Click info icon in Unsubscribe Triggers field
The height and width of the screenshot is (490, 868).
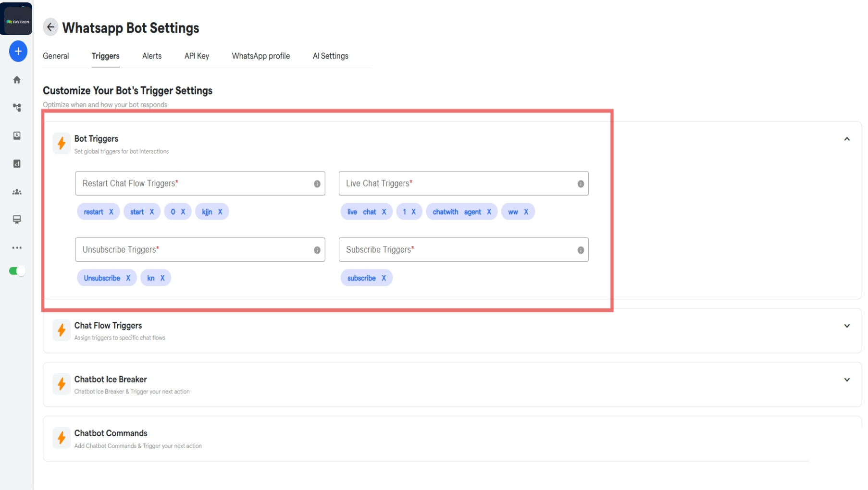[317, 250]
